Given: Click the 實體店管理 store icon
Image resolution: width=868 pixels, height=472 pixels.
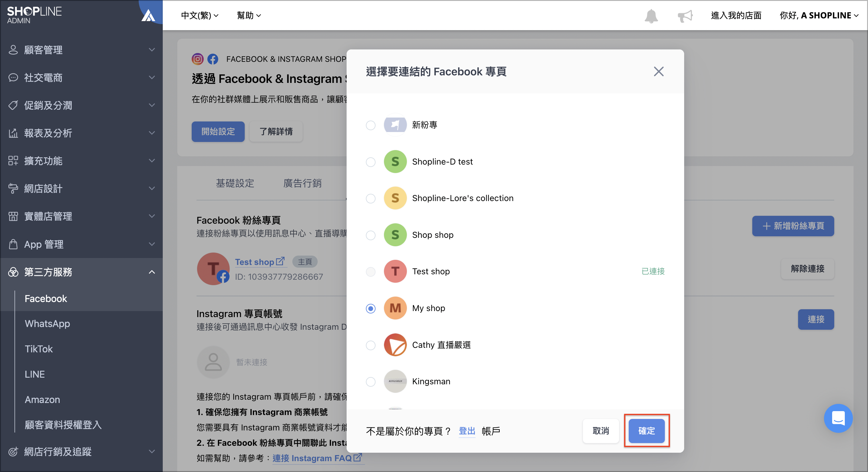Looking at the screenshot, I should (x=13, y=216).
